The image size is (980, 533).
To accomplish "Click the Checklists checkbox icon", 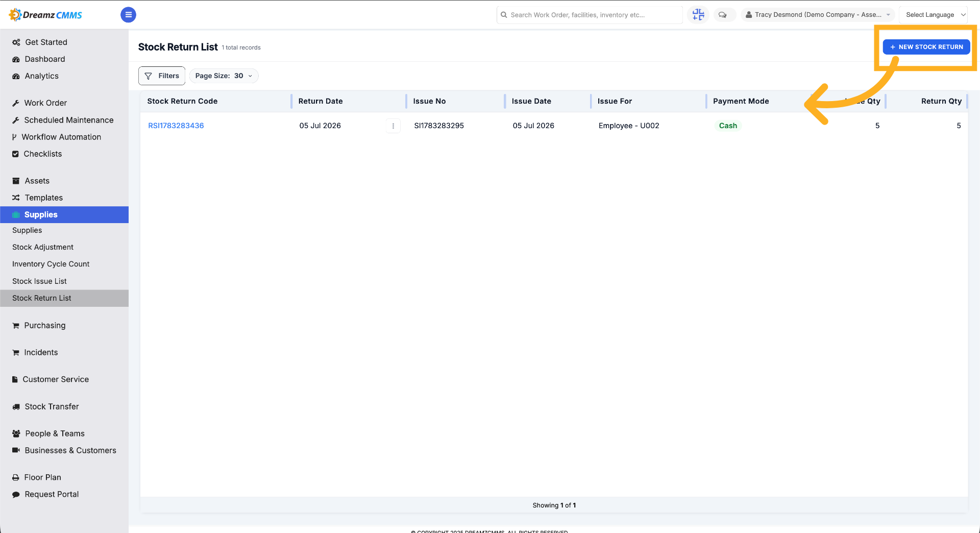I will click(x=15, y=154).
